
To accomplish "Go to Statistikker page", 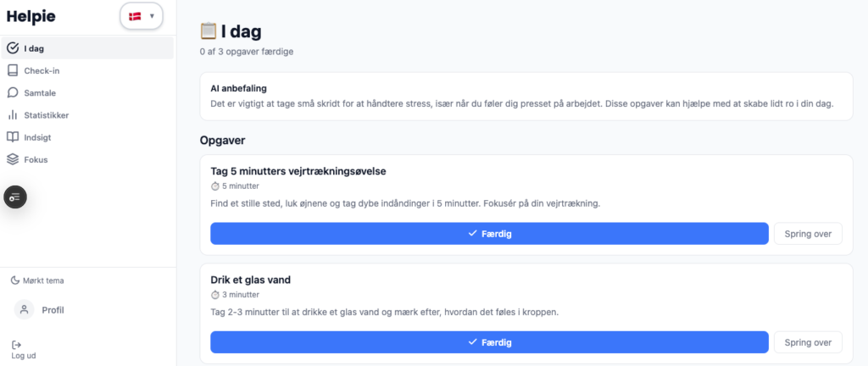I will point(47,114).
